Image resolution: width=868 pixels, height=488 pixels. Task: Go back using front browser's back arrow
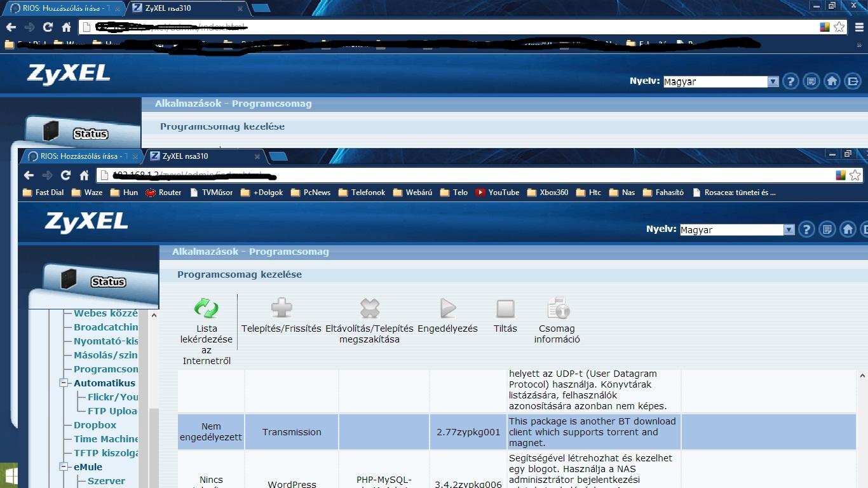point(29,175)
